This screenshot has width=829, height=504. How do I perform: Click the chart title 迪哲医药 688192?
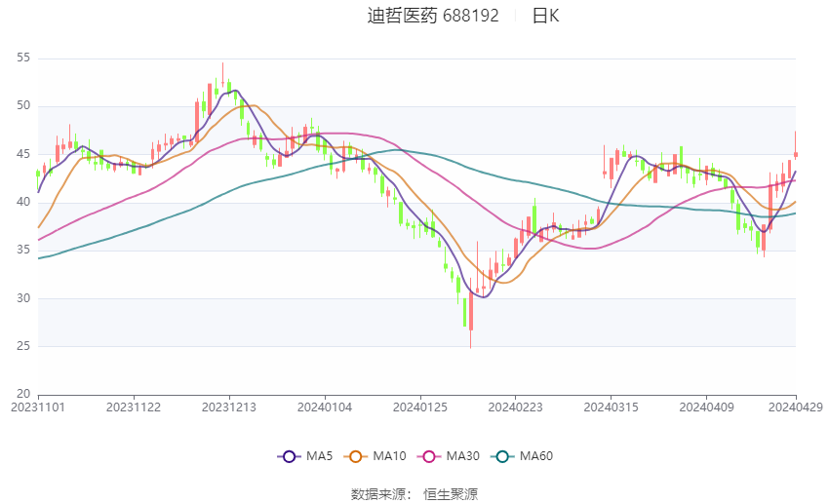[433, 16]
